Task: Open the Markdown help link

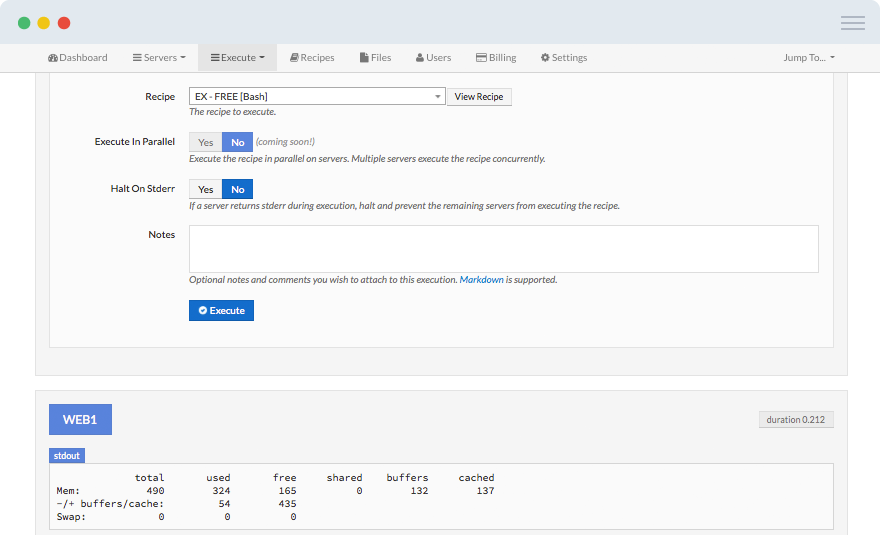Action: (x=482, y=280)
